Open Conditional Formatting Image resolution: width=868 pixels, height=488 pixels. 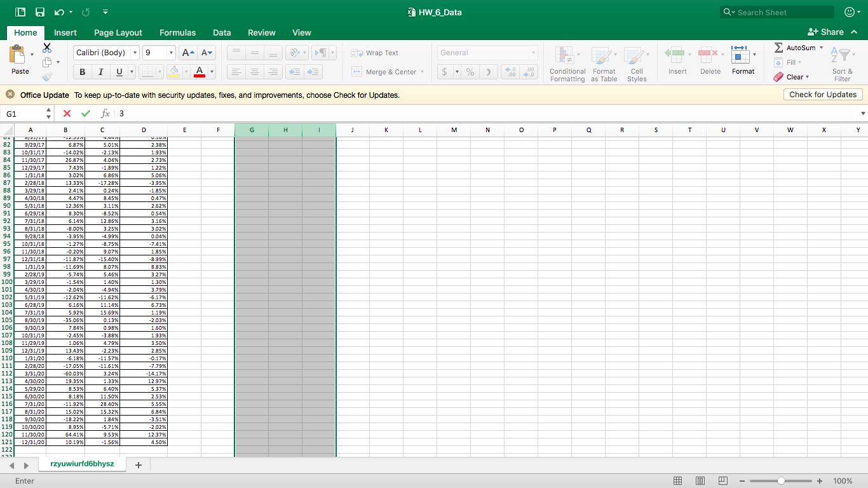coord(567,65)
